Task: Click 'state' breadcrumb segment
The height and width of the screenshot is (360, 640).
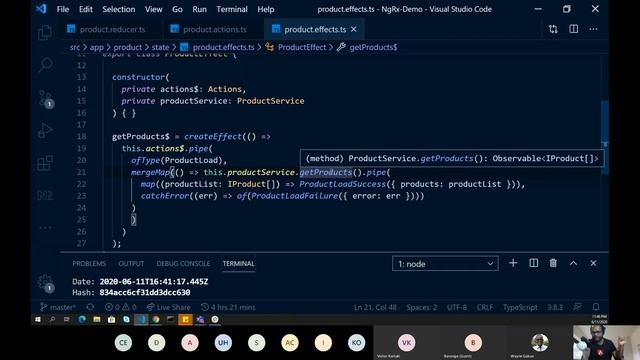Action: point(160,47)
